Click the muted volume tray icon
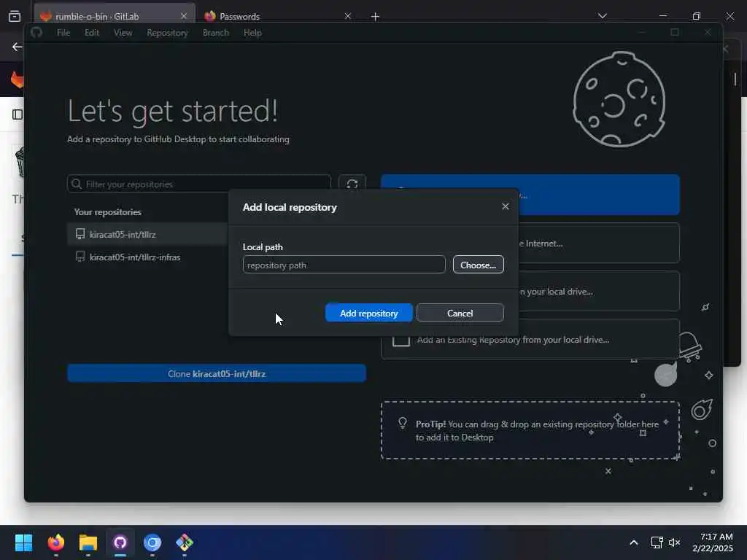 point(674,542)
